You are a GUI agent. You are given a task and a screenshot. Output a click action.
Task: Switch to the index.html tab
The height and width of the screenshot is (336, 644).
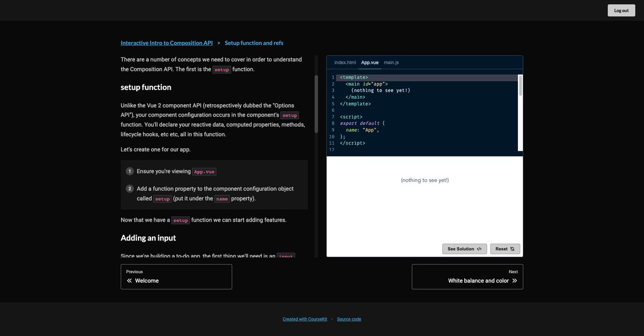pos(345,62)
